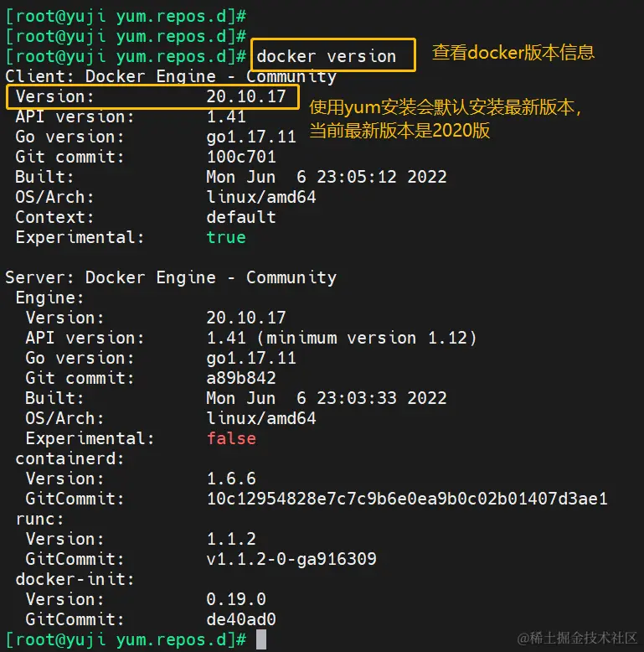Click the docker-init GitCommit de40ad0
Screen dimensions: 644x652
coord(241,619)
